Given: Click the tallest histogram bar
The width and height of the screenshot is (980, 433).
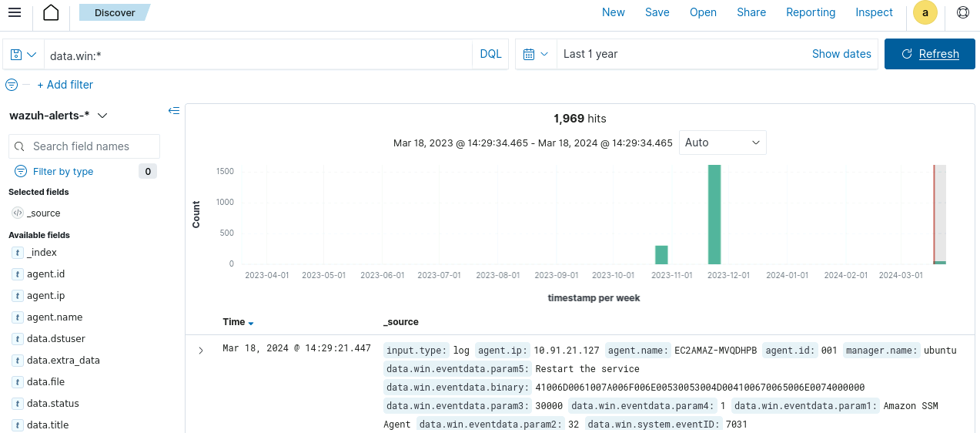Looking at the screenshot, I should (x=714, y=214).
